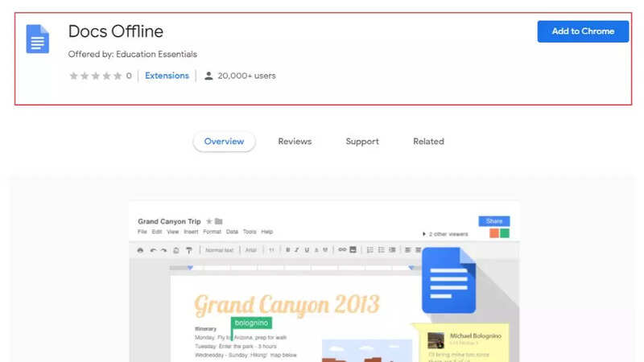
Task: Click the Docs Offline title
Action: click(x=115, y=31)
